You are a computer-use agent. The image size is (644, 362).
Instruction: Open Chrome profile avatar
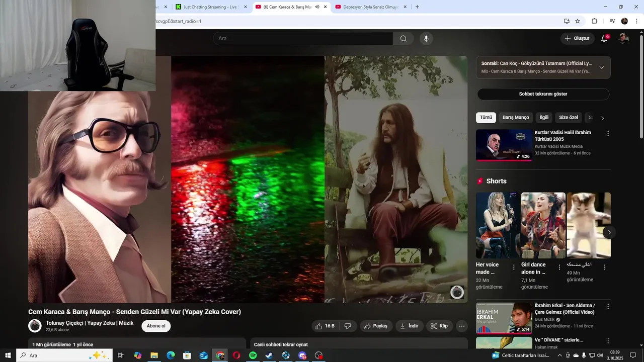pos(624,21)
